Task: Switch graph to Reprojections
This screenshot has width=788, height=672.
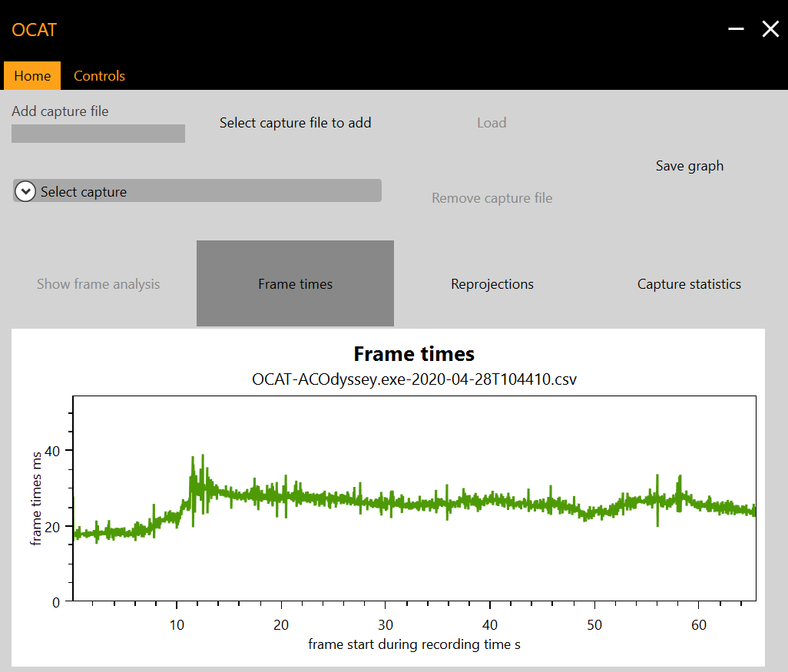Action: click(x=492, y=284)
